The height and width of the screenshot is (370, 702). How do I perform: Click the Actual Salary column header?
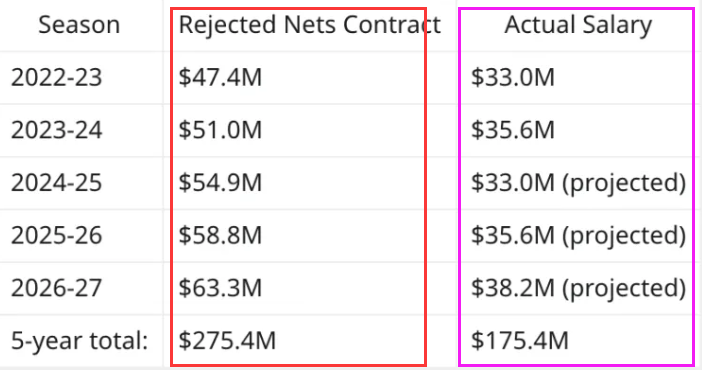[578, 25]
